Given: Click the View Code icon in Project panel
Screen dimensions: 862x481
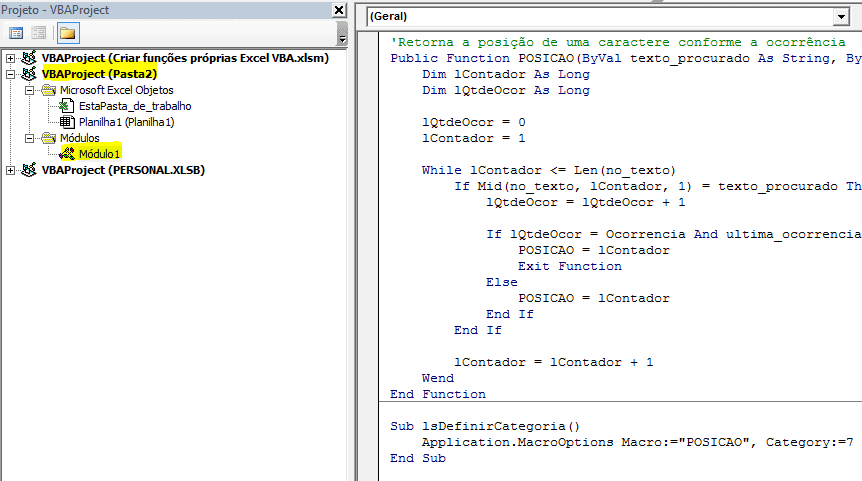Looking at the screenshot, I should click(15, 33).
